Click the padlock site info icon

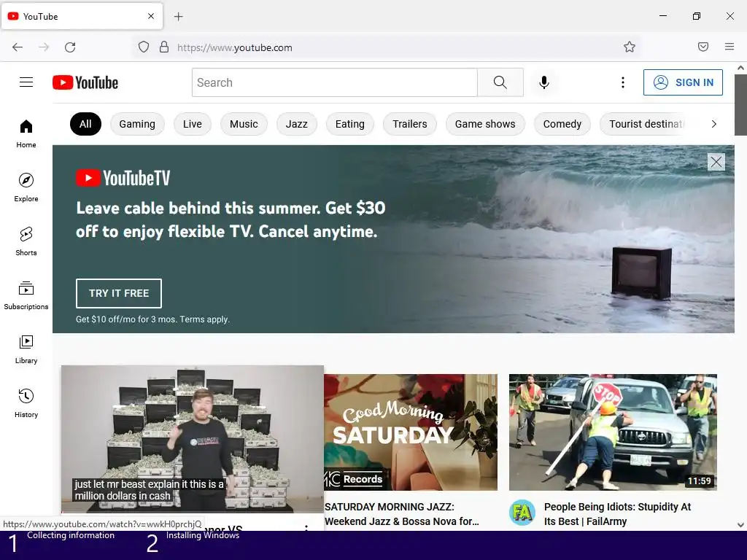(164, 47)
